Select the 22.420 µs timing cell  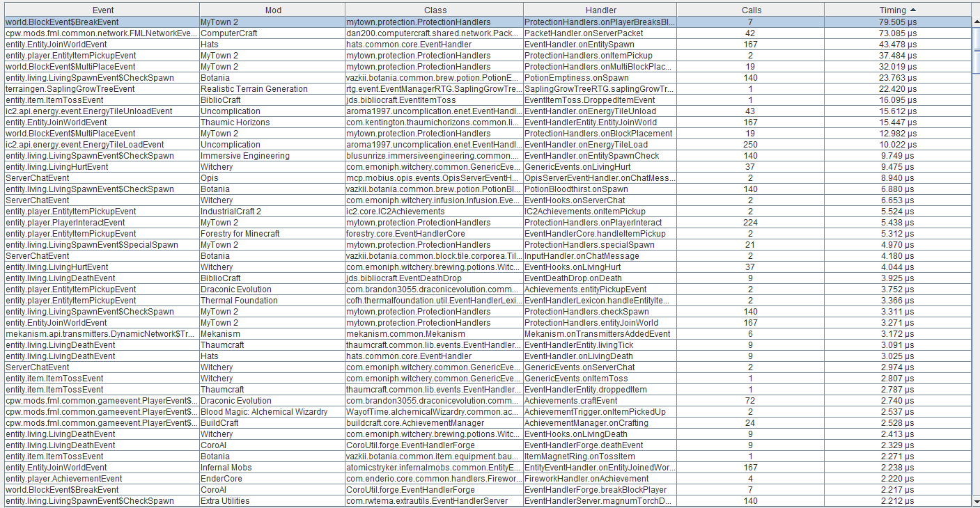click(898, 89)
